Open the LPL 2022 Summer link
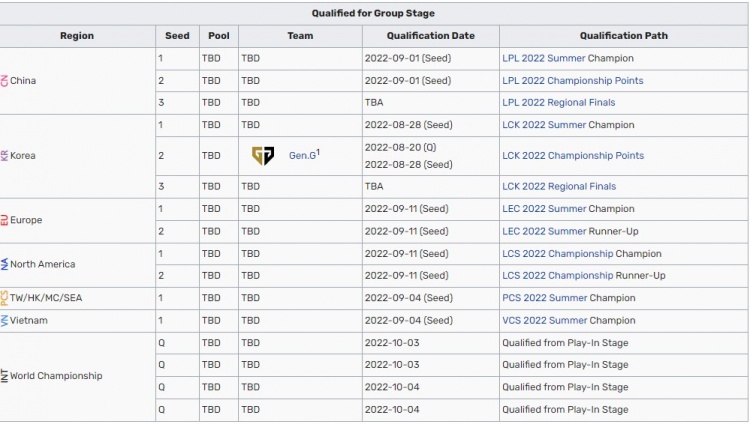 click(x=543, y=58)
